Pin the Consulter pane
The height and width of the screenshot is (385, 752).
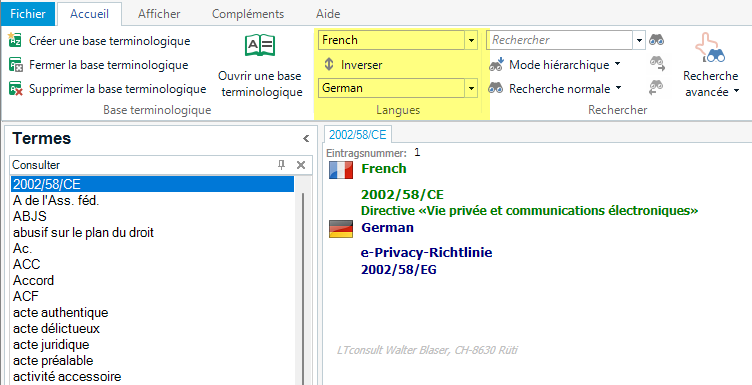coord(282,165)
